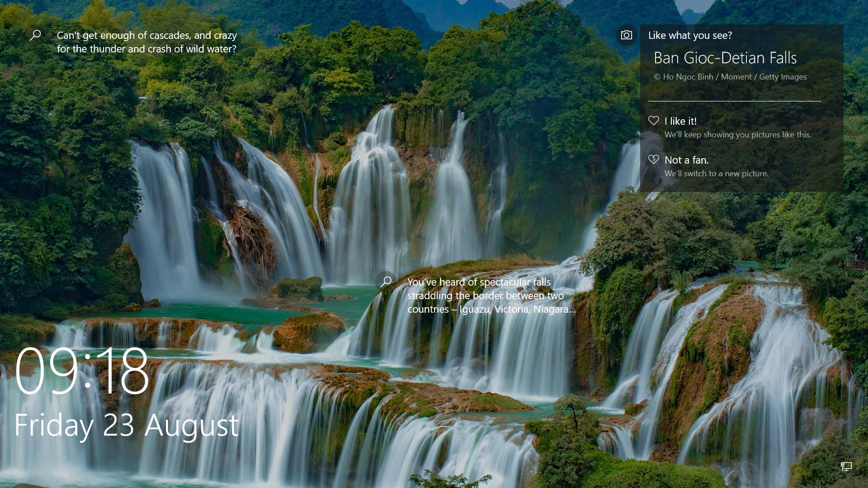
Task: Click the magnifier icon near the falls trivia text
Action: 386,282
